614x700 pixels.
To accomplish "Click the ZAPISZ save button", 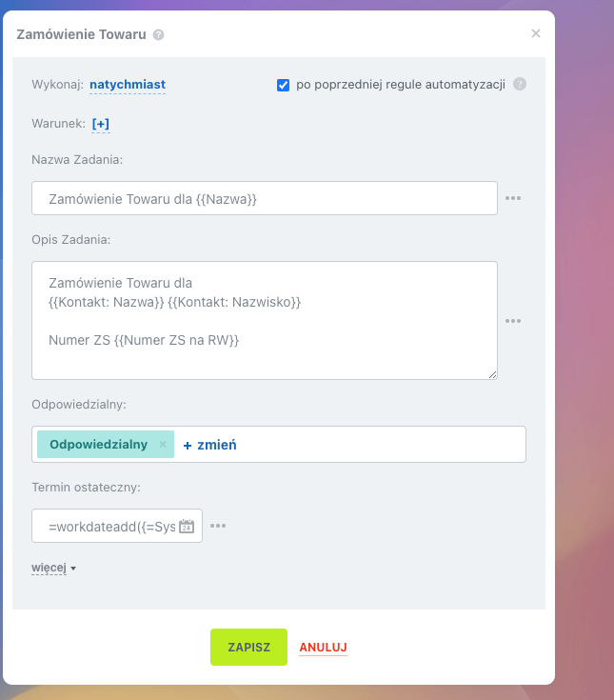I will tap(248, 647).
